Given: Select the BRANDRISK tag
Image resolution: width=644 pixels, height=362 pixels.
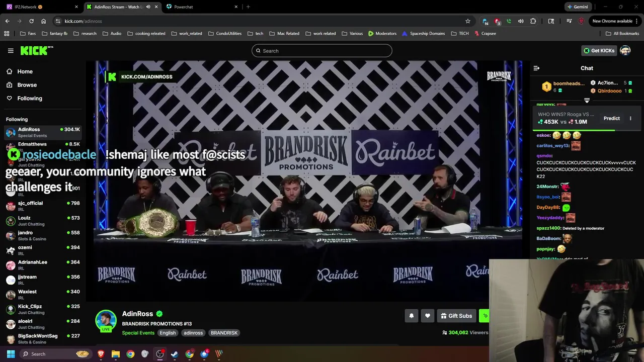Looking at the screenshot, I should pyautogui.click(x=224, y=333).
